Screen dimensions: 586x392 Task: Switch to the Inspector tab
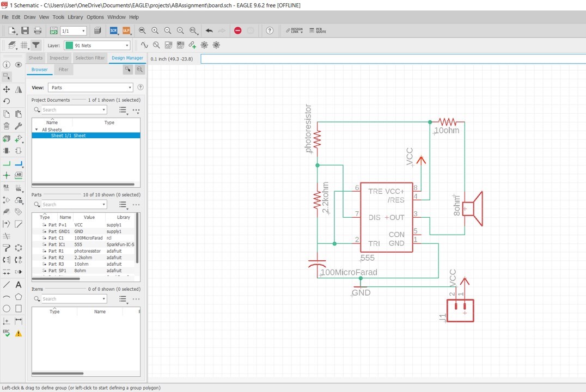(59, 58)
